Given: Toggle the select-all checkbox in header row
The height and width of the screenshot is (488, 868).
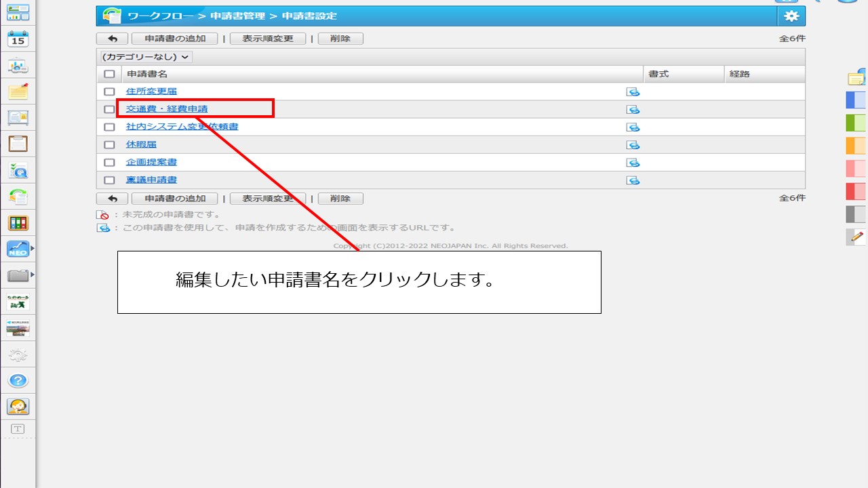Looking at the screenshot, I should [109, 74].
